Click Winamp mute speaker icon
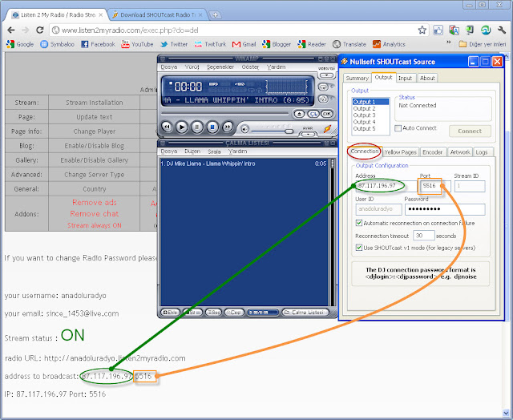This screenshot has height=420, width=513. point(244,129)
